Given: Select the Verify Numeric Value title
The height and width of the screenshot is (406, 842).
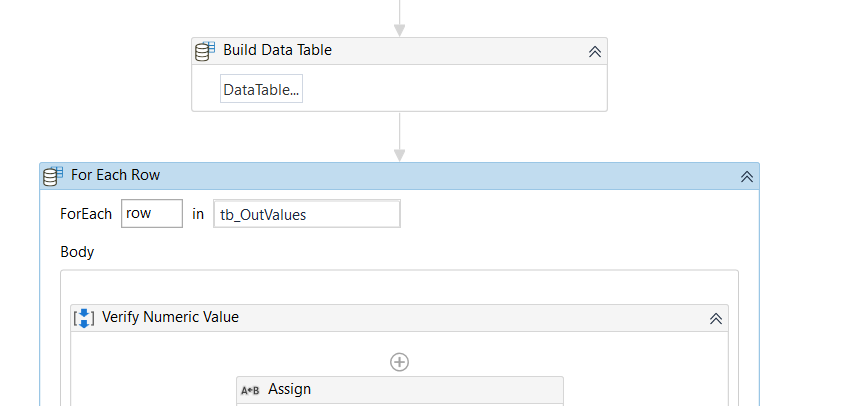Looking at the screenshot, I should 170,318.
